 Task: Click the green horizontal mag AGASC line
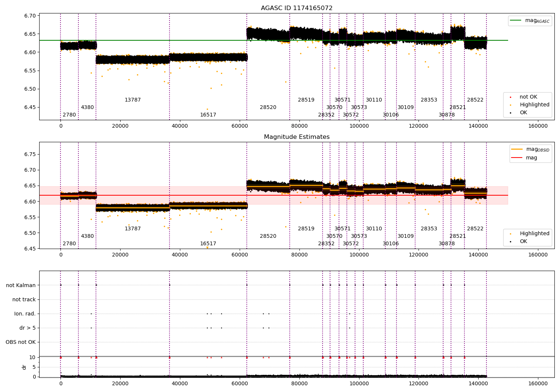[273, 40]
